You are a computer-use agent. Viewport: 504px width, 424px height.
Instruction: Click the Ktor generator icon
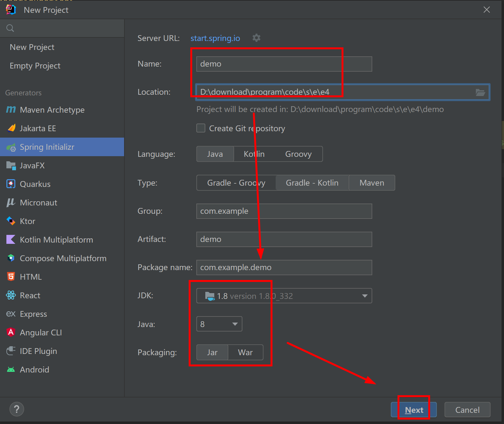(x=11, y=221)
